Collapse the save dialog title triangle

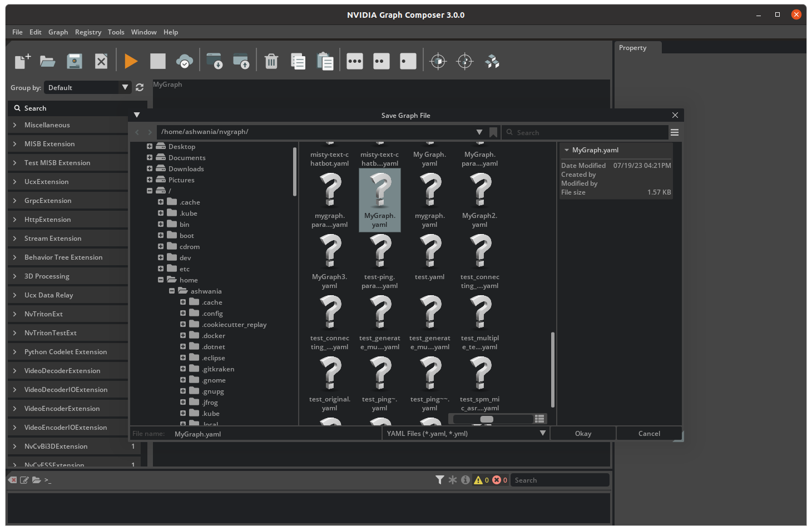(136, 115)
